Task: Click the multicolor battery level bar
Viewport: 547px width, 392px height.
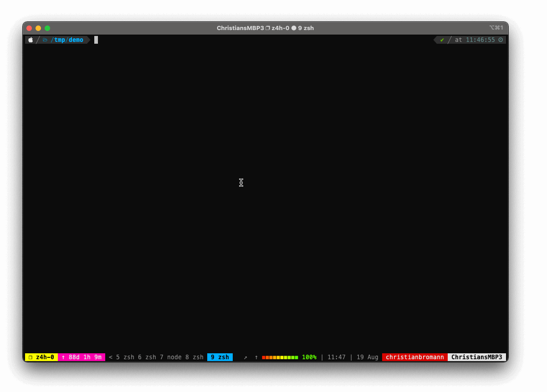Action: pyautogui.click(x=280, y=357)
